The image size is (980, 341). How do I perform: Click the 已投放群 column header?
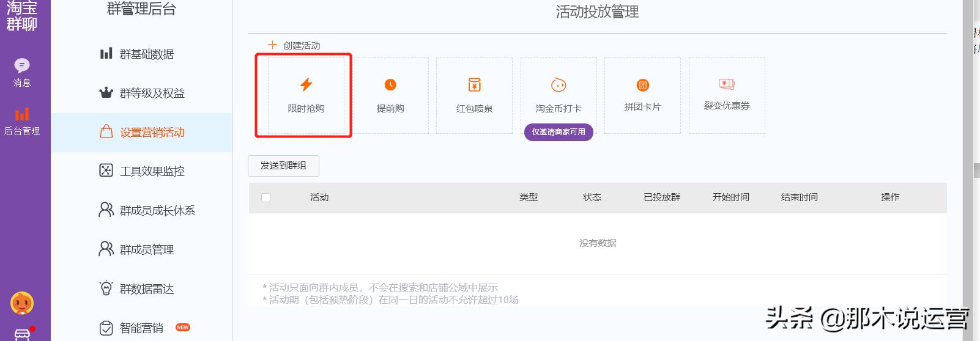(662, 197)
